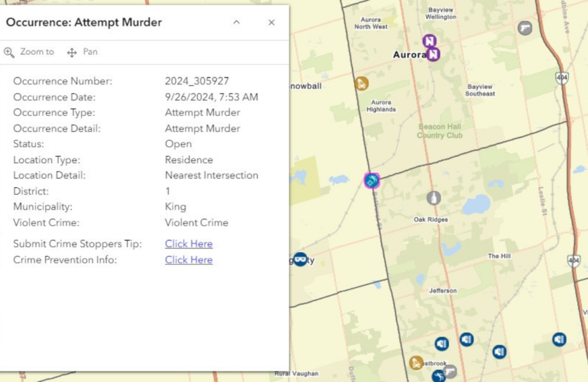
Task: Select the purple marker below Bayview Wellington
Action: 430,41
